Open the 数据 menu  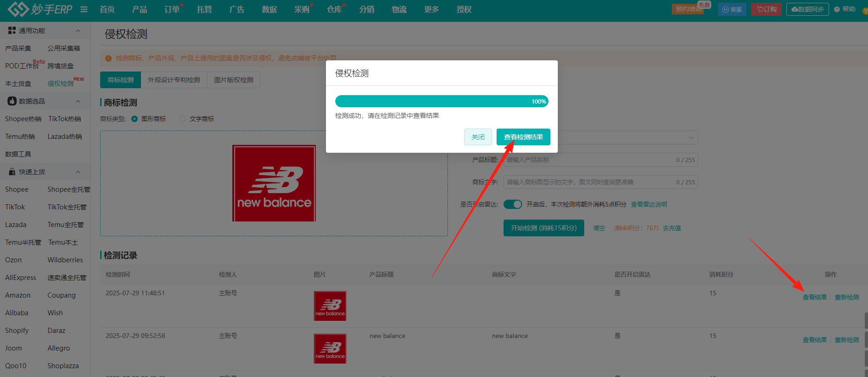click(269, 9)
